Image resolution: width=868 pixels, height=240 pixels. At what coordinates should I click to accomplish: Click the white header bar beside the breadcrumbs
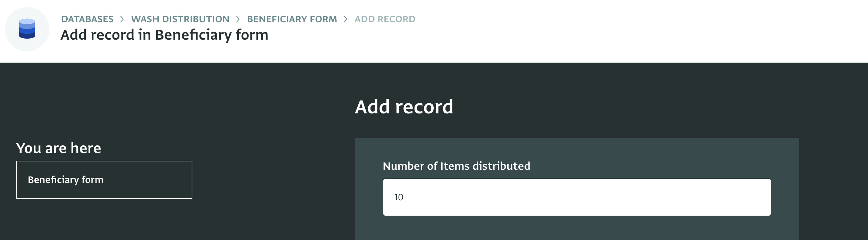[x=625, y=31]
